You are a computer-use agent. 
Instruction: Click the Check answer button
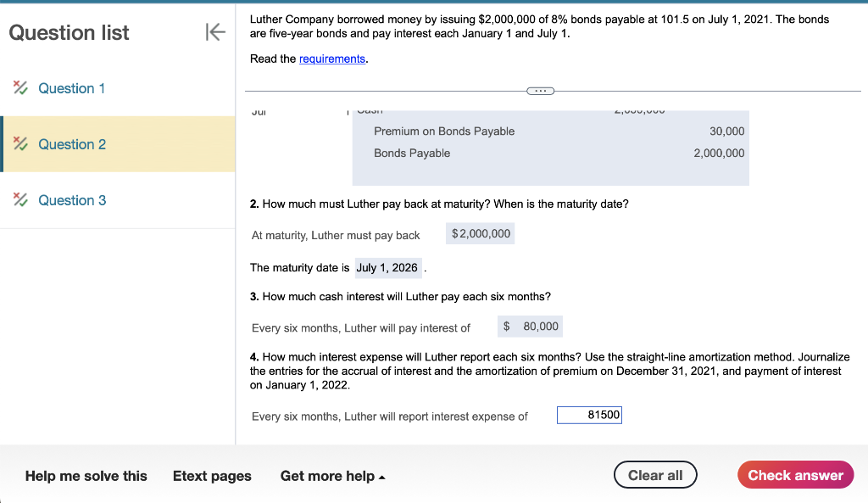point(795,475)
